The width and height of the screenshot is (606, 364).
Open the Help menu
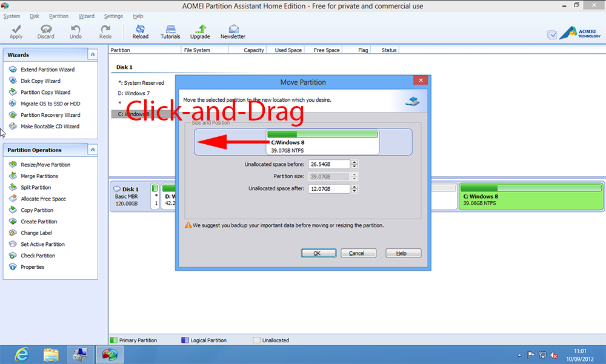click(x=138, y=16)
